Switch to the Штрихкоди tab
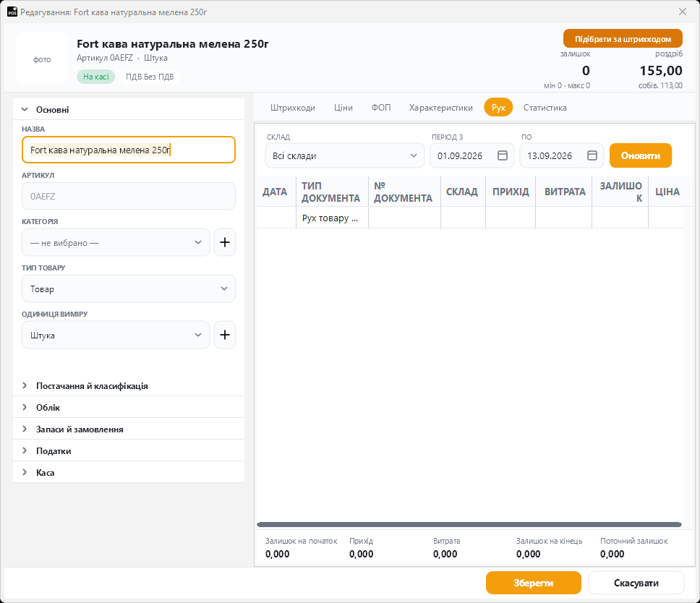 (x=293, y=108)
